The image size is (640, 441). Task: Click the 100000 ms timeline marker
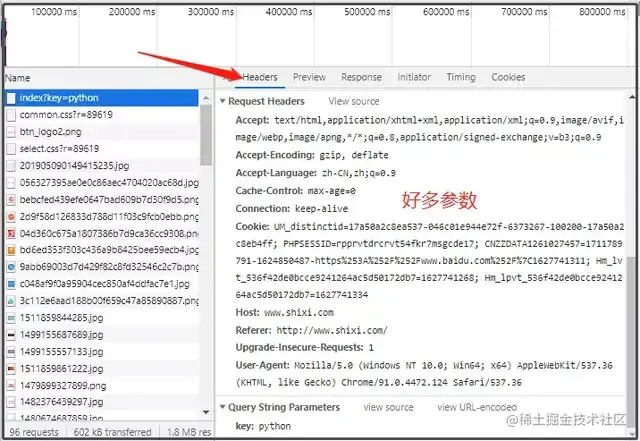click(x=54, y=12)
